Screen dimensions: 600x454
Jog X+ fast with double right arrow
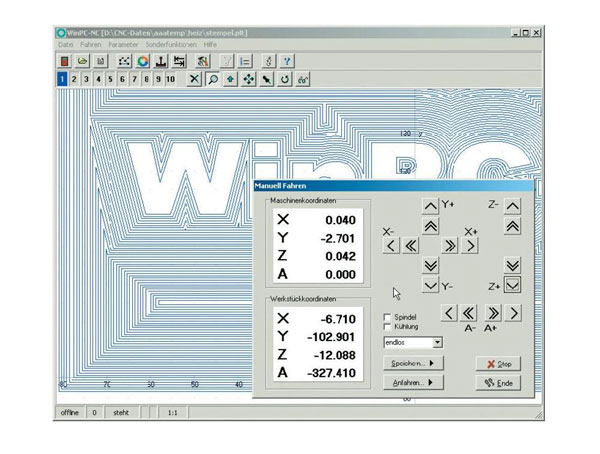[x=450, y=246]
